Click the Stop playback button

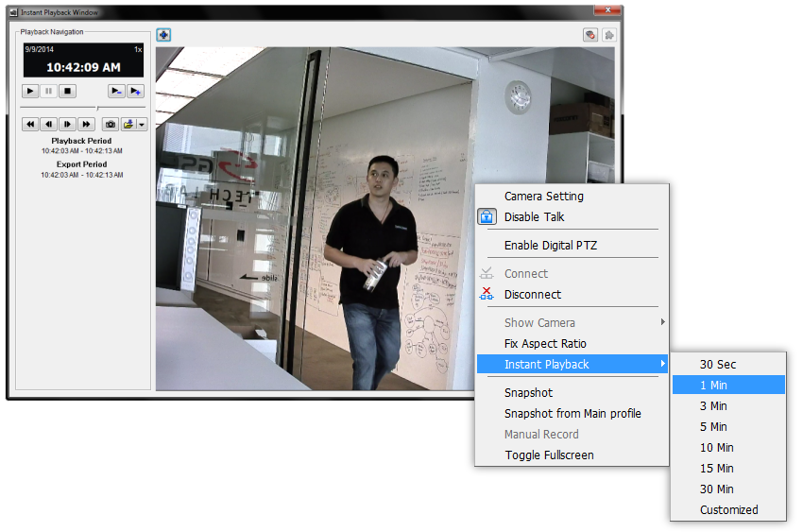[67, 91]
